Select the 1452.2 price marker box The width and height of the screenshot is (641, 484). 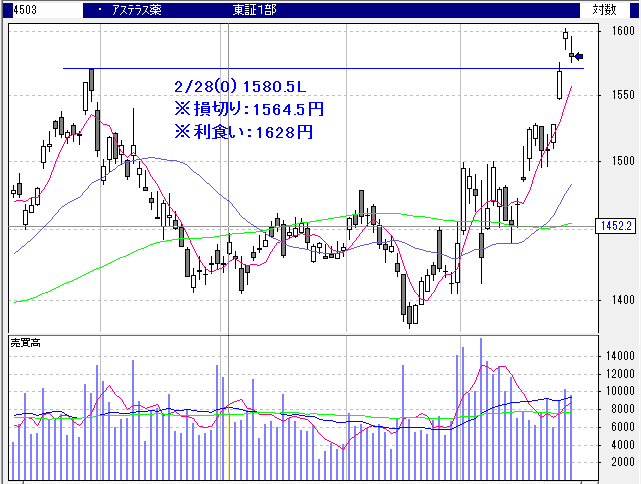612,226
